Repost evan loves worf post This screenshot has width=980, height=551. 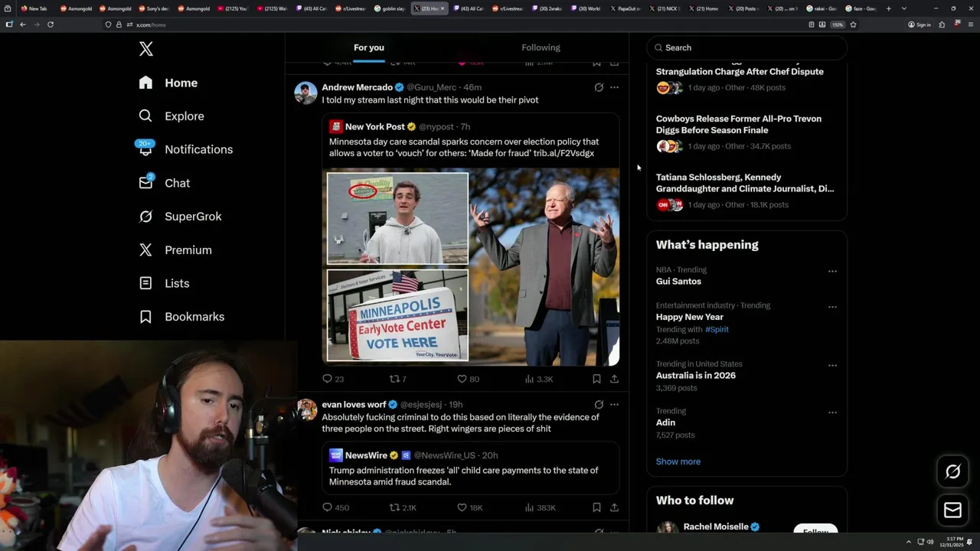pyautogui.click(x=403, y=507)
